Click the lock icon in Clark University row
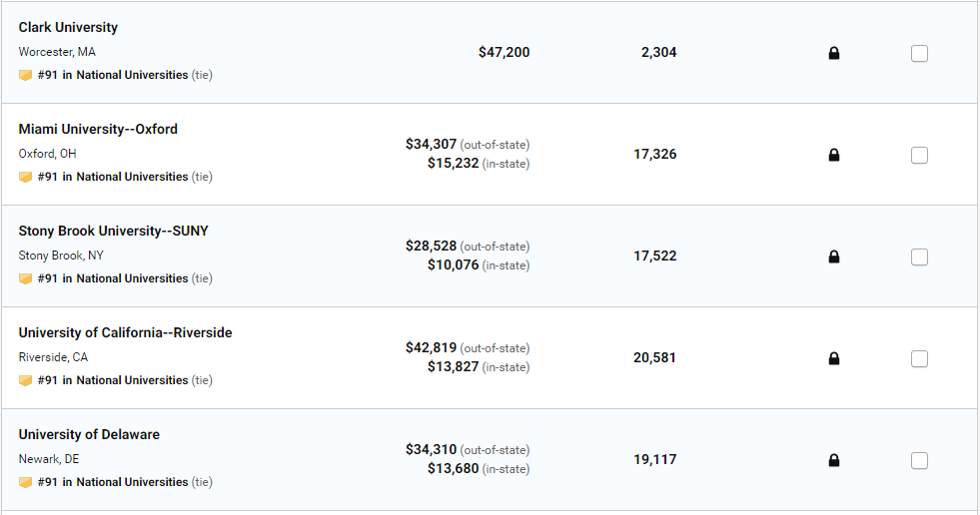 (x=834, y=53)
